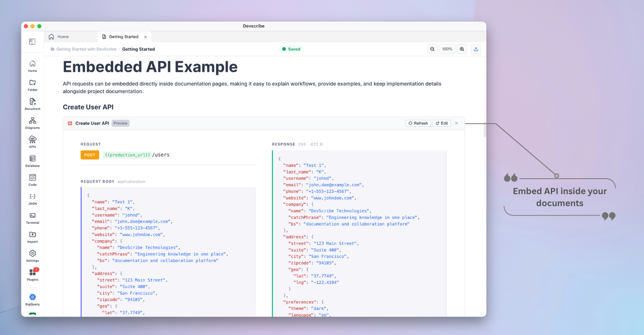
Task: Click the Embedded API Example heading
Action: tap(150, 67)
